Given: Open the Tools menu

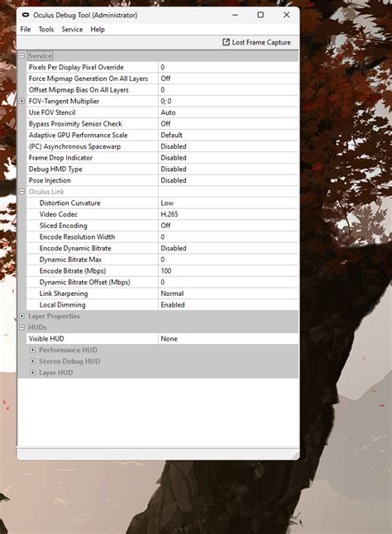Looking at the screenshot, I should (x=46, y=29).
